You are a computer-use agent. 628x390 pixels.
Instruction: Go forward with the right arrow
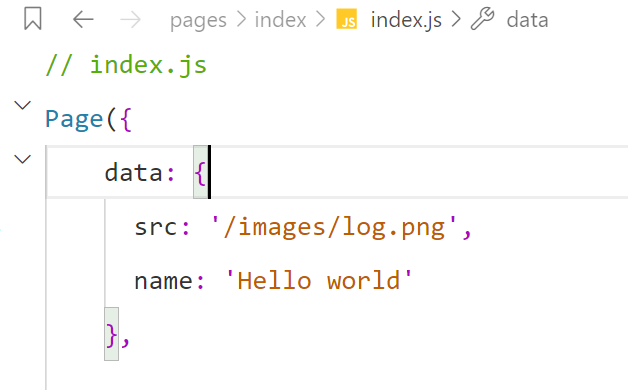[131, 20]
